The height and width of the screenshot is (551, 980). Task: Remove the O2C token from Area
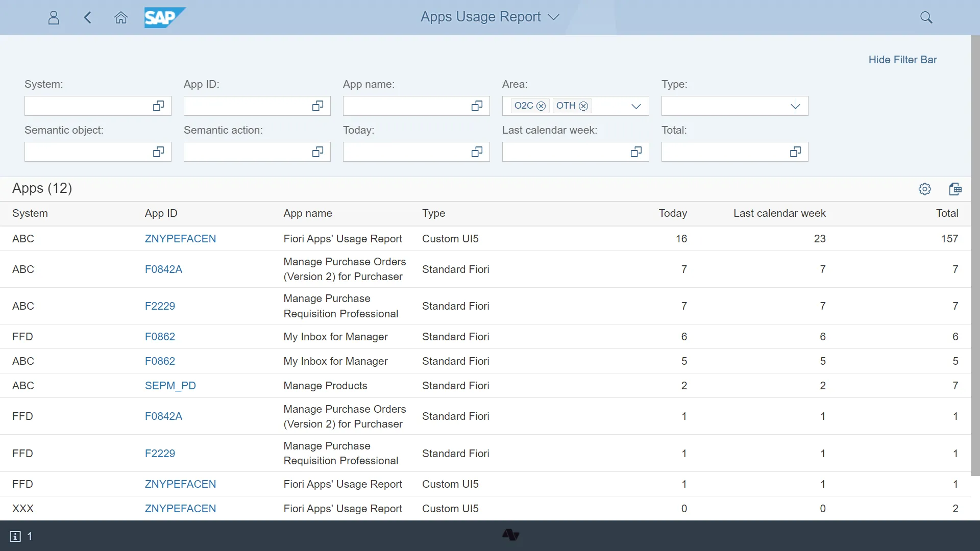click(541, 106)
